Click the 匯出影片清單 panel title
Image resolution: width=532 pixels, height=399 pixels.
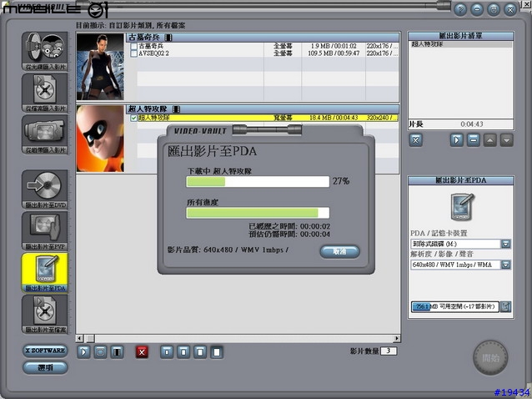point(460,36)
